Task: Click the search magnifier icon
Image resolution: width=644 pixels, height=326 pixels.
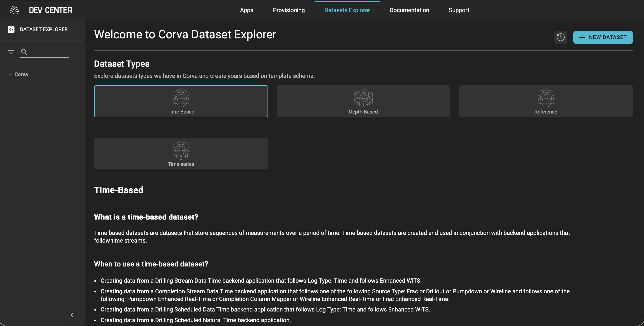Action: (x=24, y=52)
